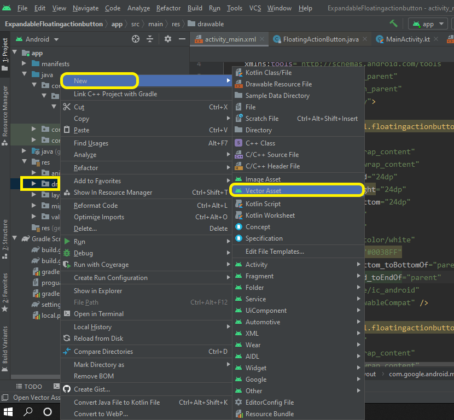The image size is (454, 420).
Task: Click the taskbar search magnifier icon
Action: coord(28,412)
